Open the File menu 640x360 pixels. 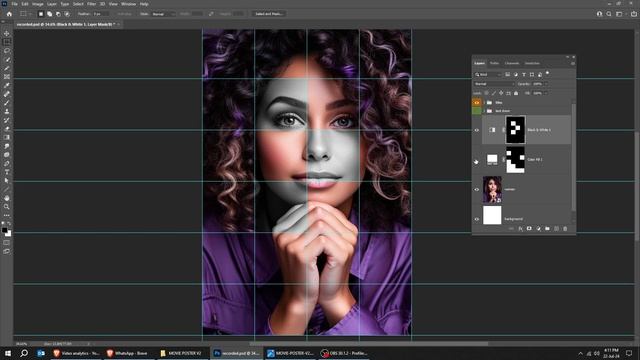(14, 4)
